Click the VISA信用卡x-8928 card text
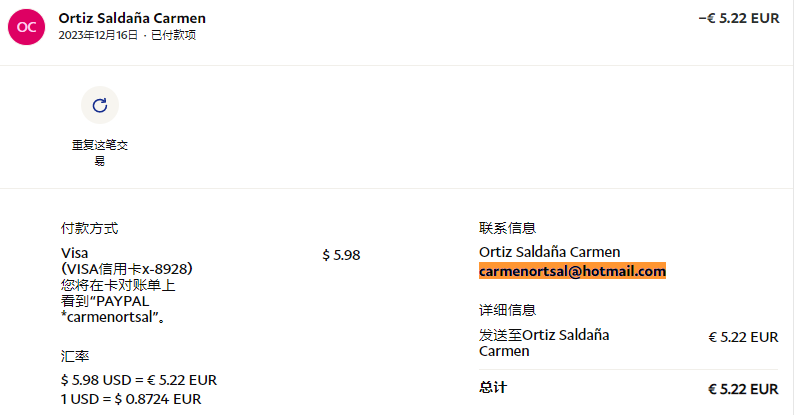This screenshot has height=415, width=808. pos(127,269)
